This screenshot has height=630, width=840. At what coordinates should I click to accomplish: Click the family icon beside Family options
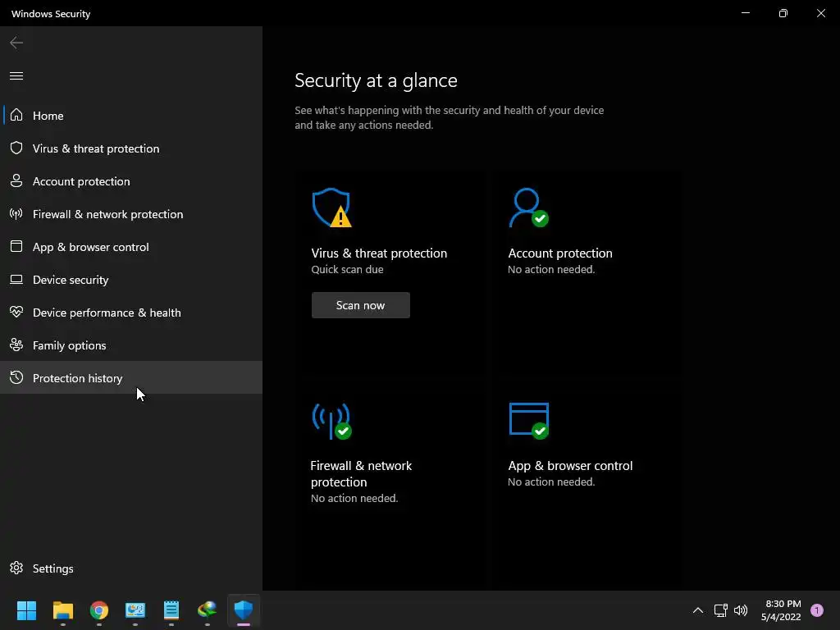(x=16, y=345)
